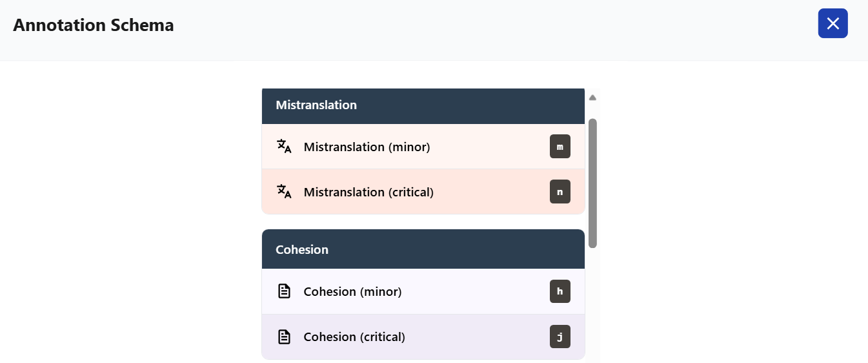The height and width of the screenshot is (363, 868).
Task: Click the scrollbar up arrow
Action: pos(592,98)
